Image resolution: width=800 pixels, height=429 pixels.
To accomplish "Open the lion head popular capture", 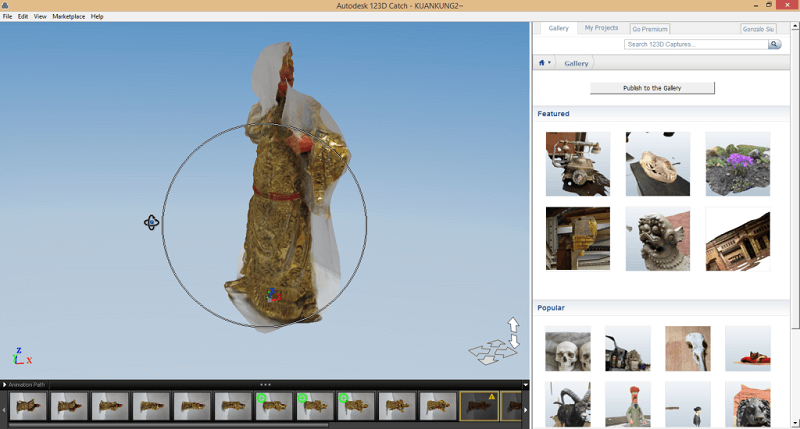I will [747, 404].
